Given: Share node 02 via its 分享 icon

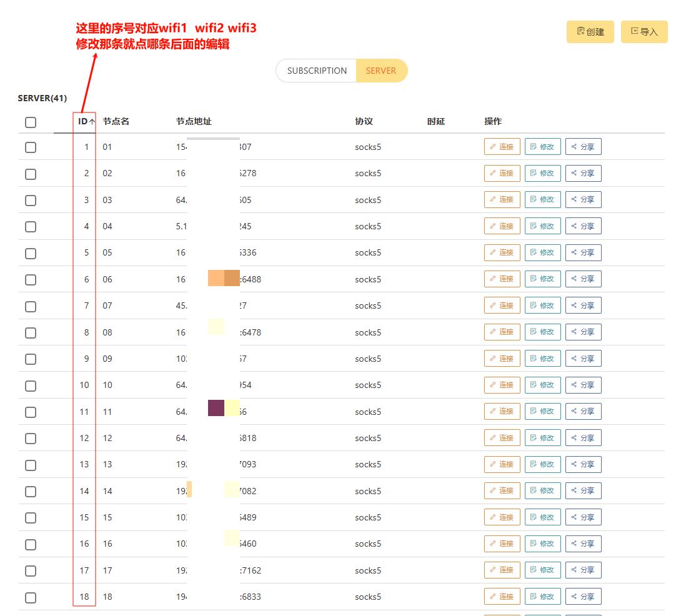Looking at the screenshot, I should [x=583, y=173].
